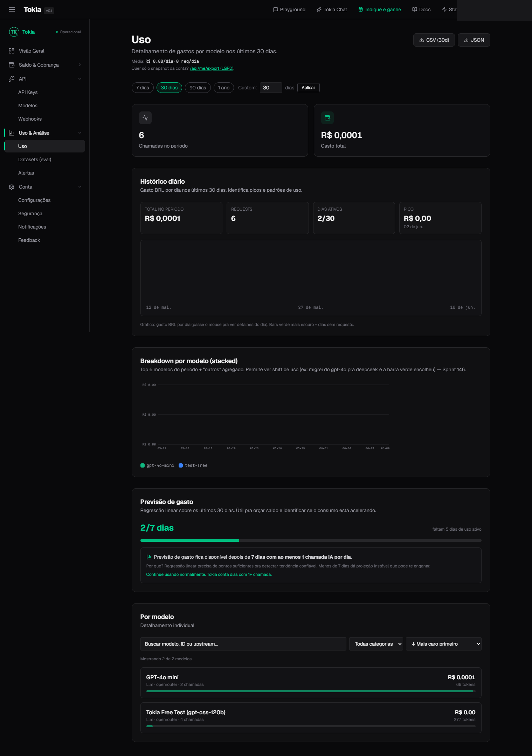Select the 7 dias period filter

click(143, 88)
